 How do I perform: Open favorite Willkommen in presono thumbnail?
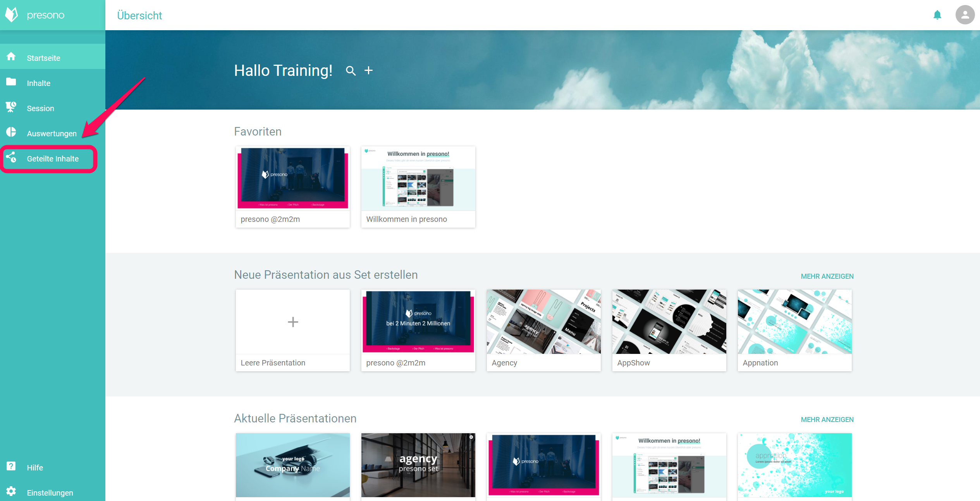418,178
